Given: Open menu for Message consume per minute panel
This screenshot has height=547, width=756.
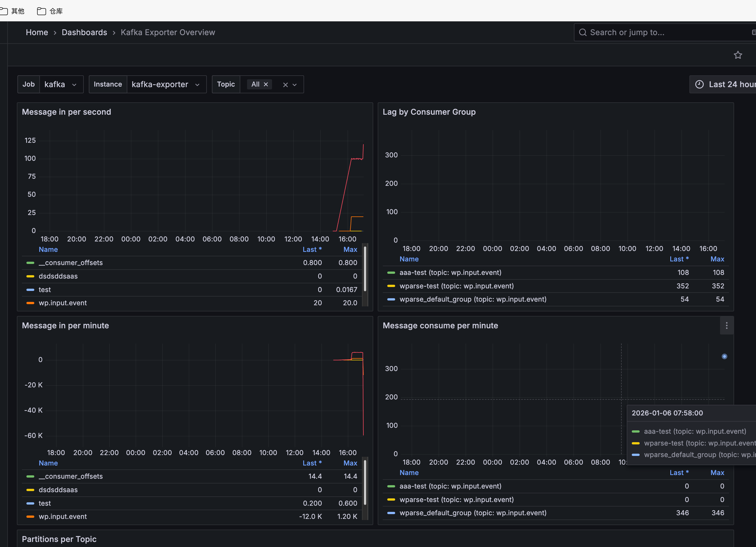Looking at the screenshot, I should pyautogui.click(x=726, y=326).
